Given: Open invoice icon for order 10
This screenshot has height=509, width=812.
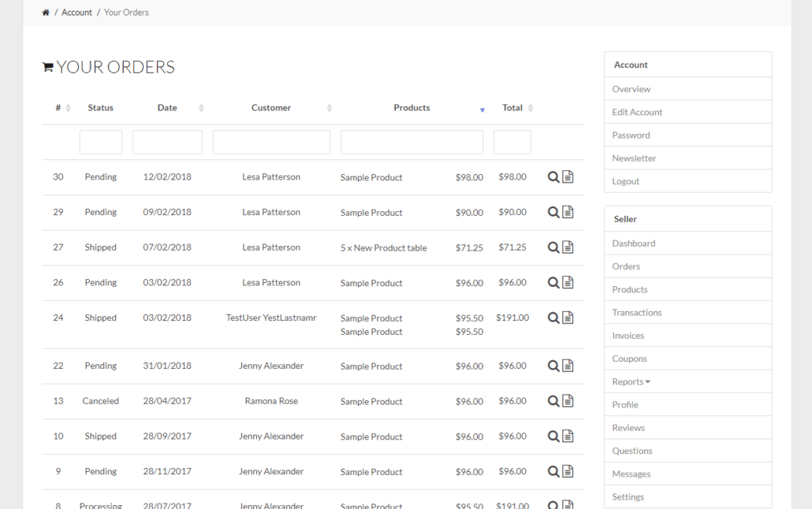Looking at the screenshot, I should [568, 436].
